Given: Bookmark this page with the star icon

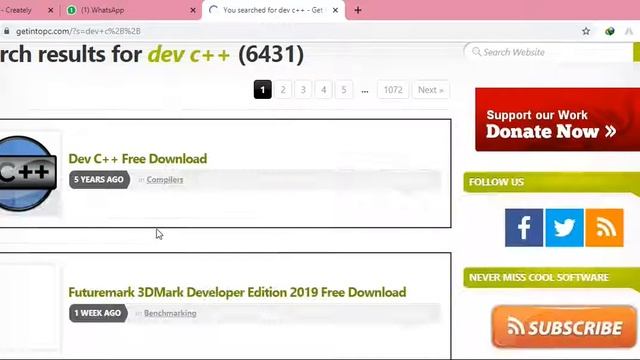Looking at the screenshot, I should click(586, 31).
